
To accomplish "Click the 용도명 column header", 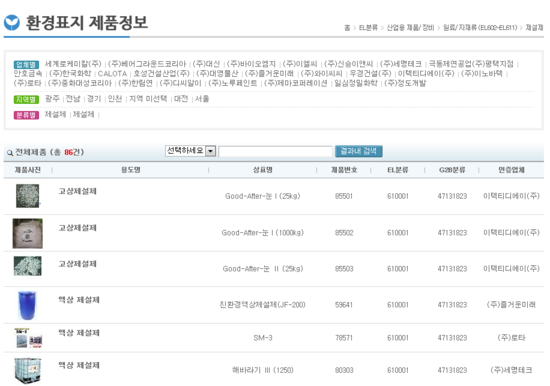I will coord(130,170).
